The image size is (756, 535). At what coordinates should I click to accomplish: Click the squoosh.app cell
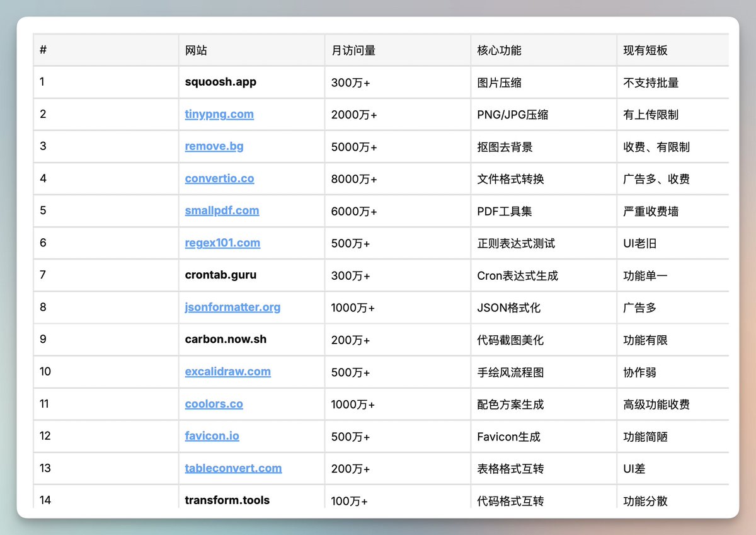coord(251,82)
